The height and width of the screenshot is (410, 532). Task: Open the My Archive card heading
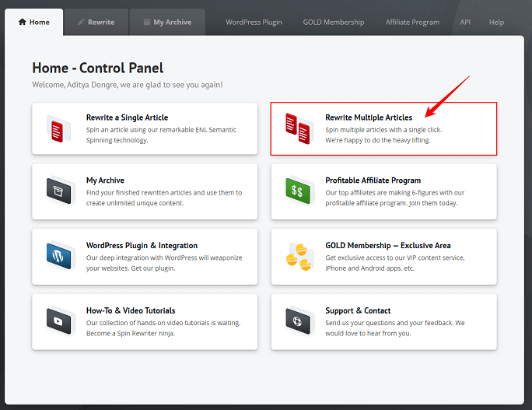(105, 180)
